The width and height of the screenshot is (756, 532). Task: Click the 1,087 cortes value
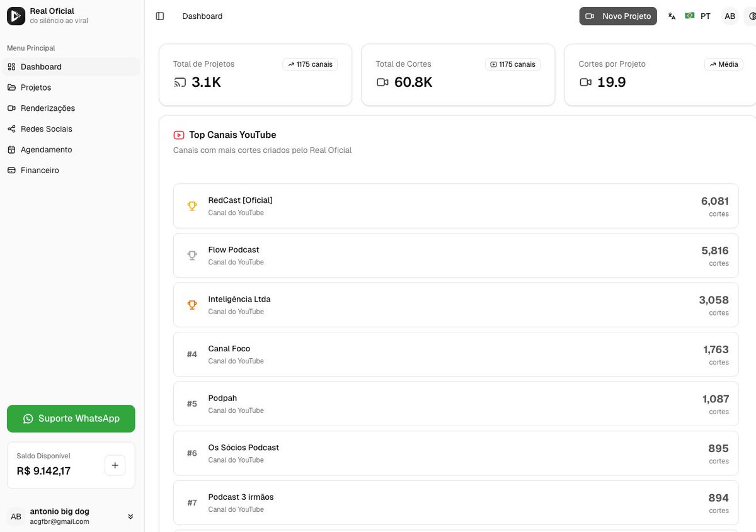[716, 399]
